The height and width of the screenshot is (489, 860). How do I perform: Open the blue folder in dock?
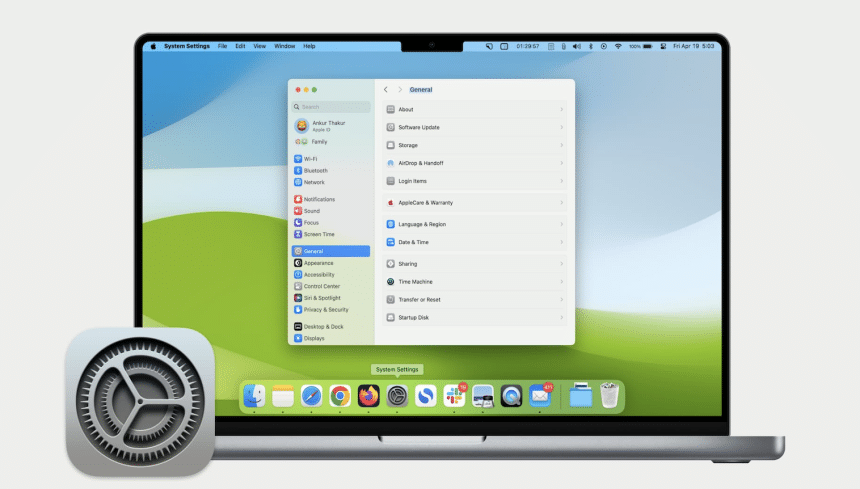(580, 396)
